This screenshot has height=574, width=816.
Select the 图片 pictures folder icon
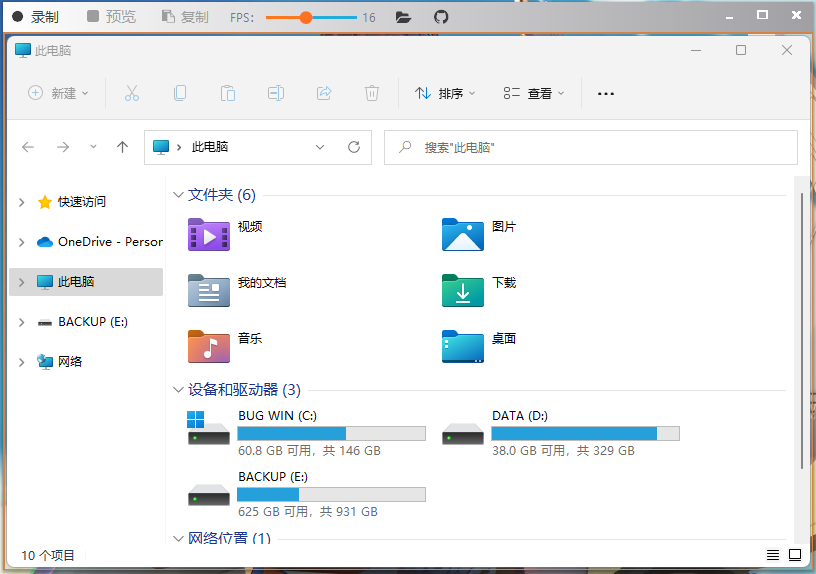click(x=463, y=235)
